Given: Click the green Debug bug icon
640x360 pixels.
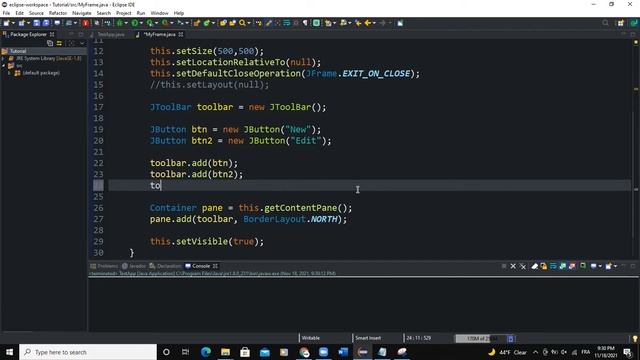Looking at the screenshot, I should [x=120, y=23].
